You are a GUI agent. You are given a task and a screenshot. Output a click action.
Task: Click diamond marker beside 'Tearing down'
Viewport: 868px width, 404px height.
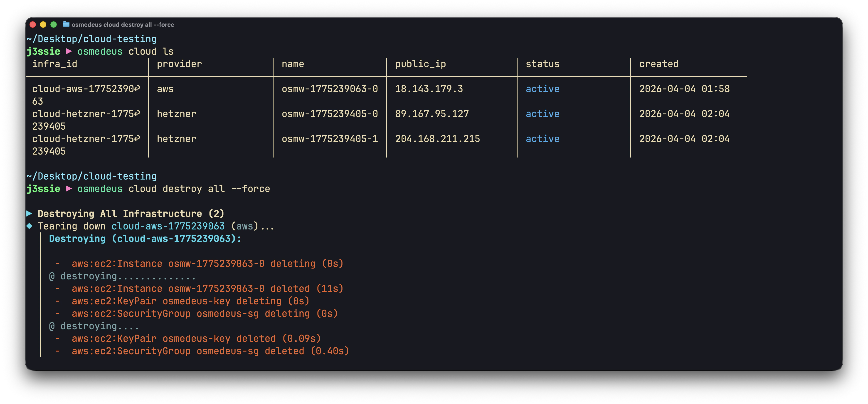coord(29,226)
